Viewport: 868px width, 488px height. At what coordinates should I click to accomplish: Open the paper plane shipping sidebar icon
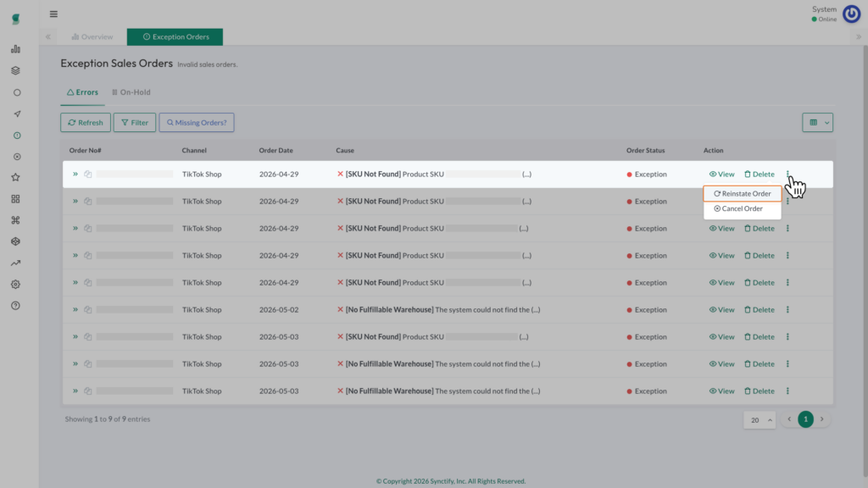[17, 114]
